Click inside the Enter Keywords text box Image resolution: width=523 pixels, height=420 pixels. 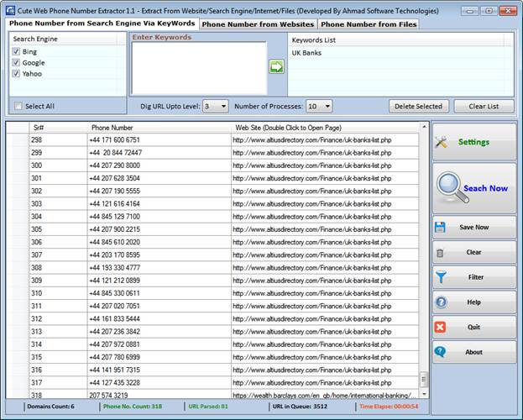click(x=197, y=67)
